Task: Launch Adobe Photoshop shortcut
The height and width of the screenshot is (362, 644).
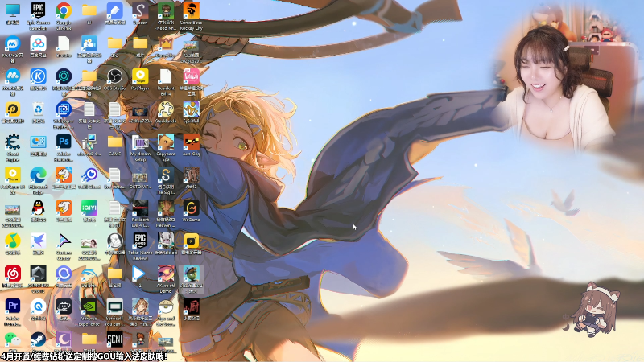Action: (64, 142)
